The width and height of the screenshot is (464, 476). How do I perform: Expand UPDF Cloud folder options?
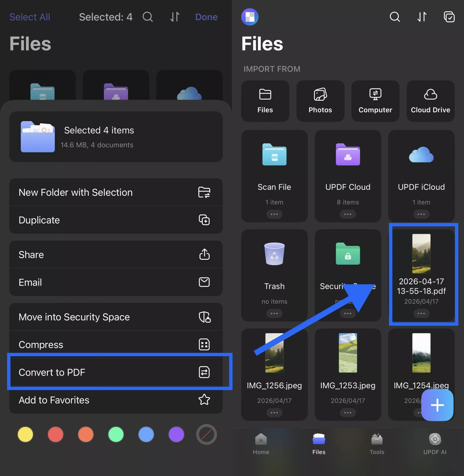[x=348, y=214]
